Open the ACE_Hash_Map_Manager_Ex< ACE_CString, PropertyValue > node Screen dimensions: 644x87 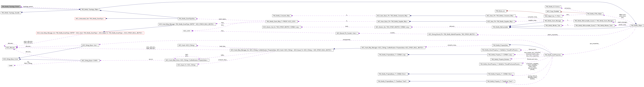[x=282, y=50]
